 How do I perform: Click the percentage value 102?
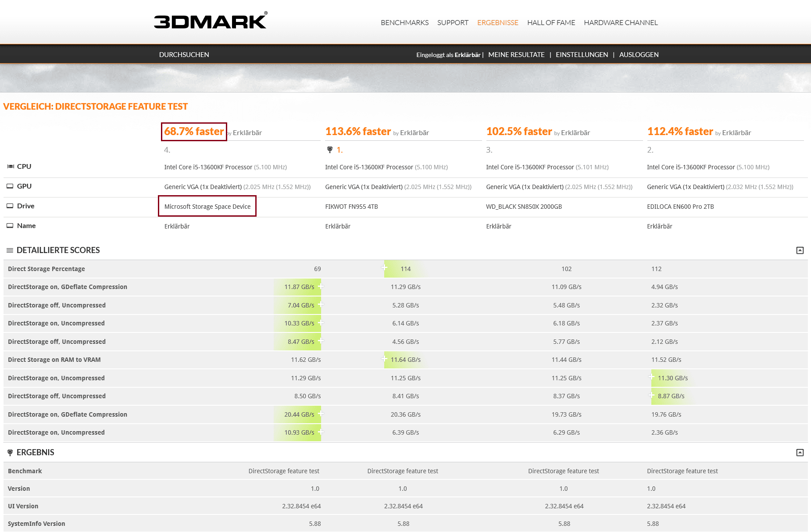(567, 269)
